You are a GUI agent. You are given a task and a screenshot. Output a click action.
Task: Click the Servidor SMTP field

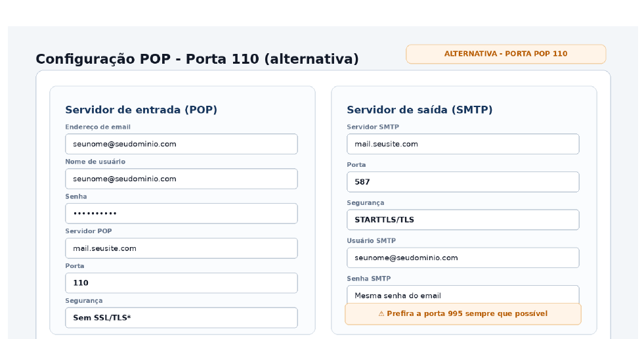pyautogui.click(x=463, y=144)
